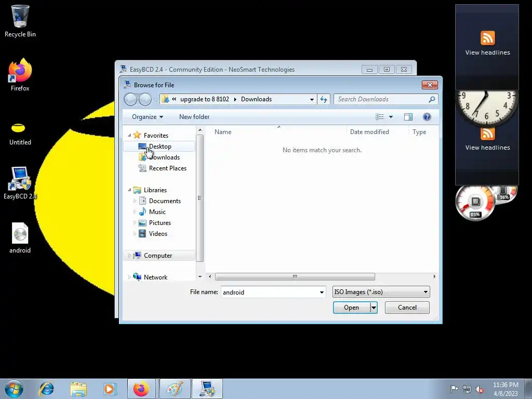The width and height of the screenshot is (532, 399).
Task: Refresh the Downloads folder listing
Action: 324,99
